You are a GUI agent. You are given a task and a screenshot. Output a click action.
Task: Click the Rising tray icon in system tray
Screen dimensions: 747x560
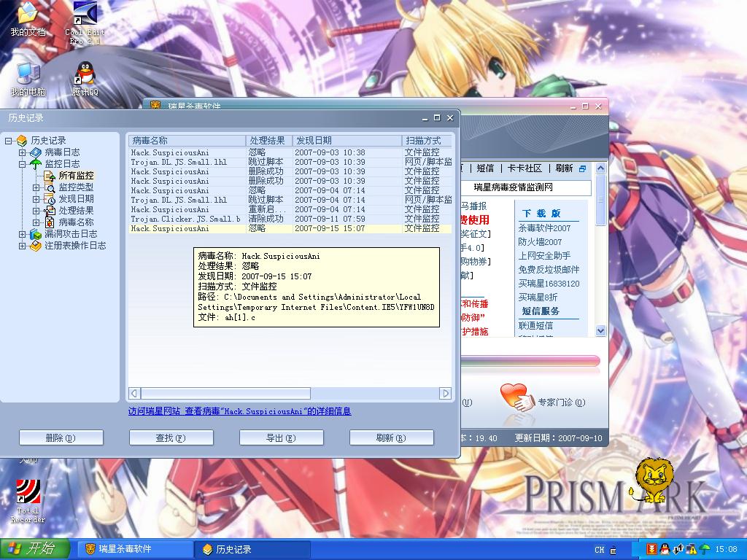pyautogui.click(x=651, y=549)
